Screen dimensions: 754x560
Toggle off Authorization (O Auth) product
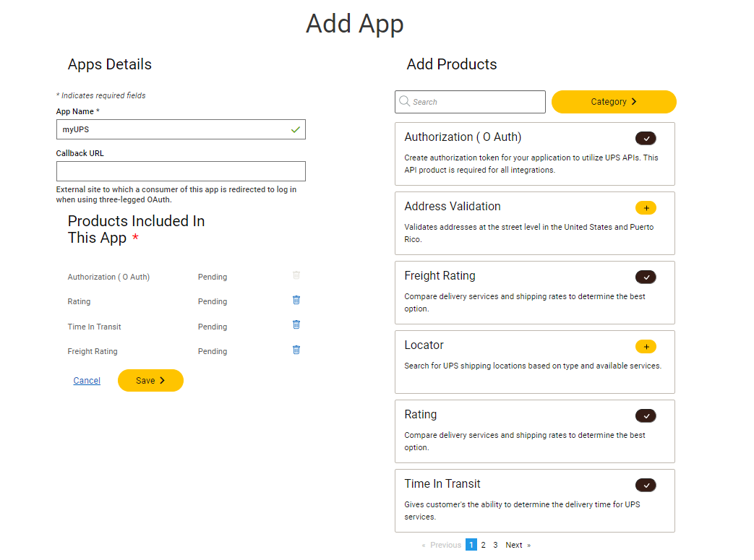(x=646, y=139)
